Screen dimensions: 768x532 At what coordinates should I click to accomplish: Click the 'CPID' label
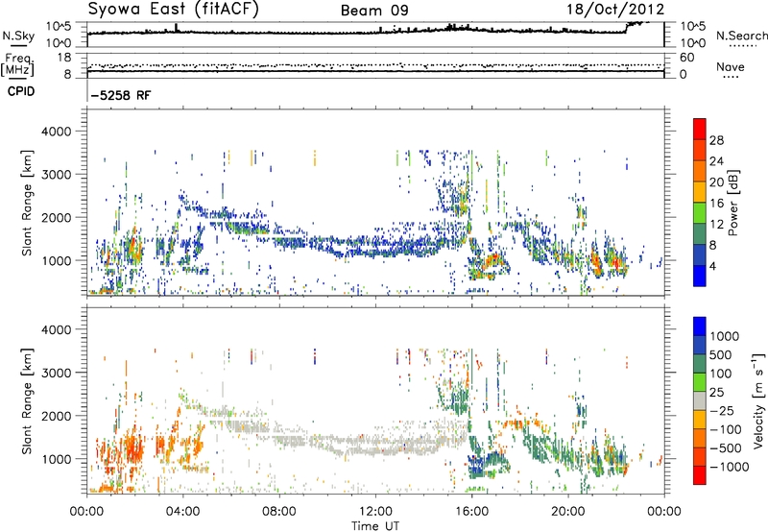point(21,91)
